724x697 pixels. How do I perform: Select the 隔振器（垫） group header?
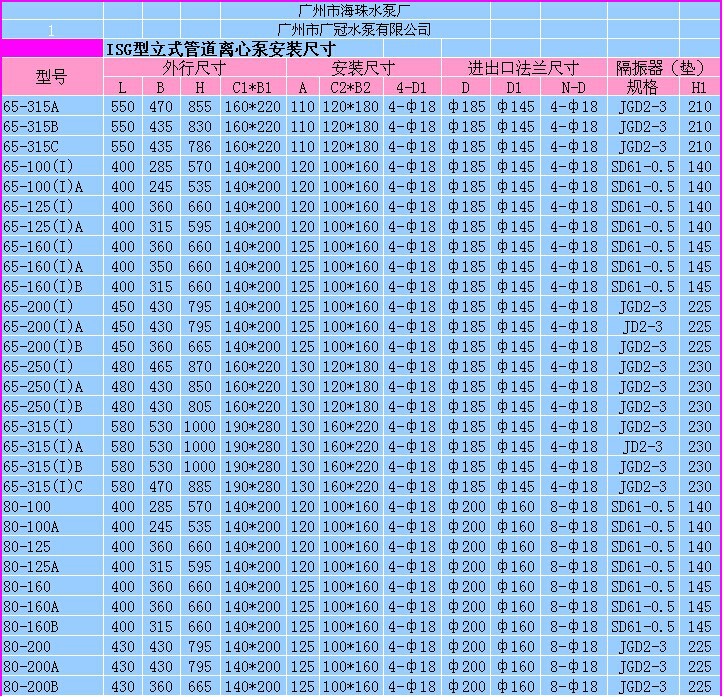pos(663,68)
